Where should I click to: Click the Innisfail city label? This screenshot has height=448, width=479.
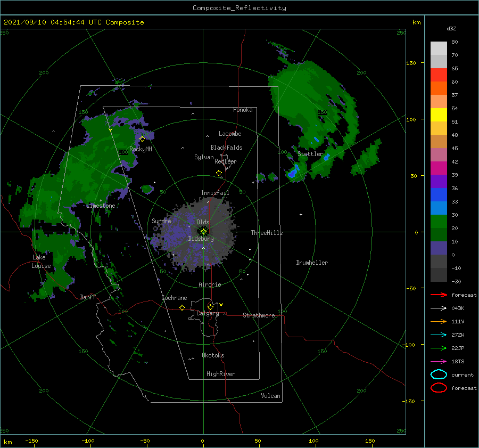tap(215, 193)
